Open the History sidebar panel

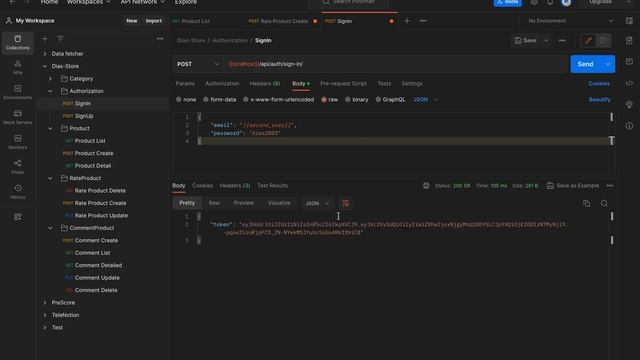point(18,192)
